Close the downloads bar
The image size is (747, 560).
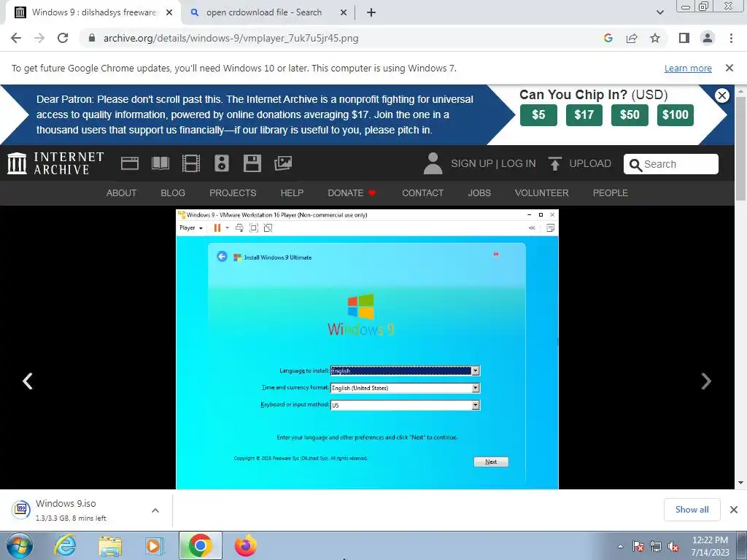point(734,510)
